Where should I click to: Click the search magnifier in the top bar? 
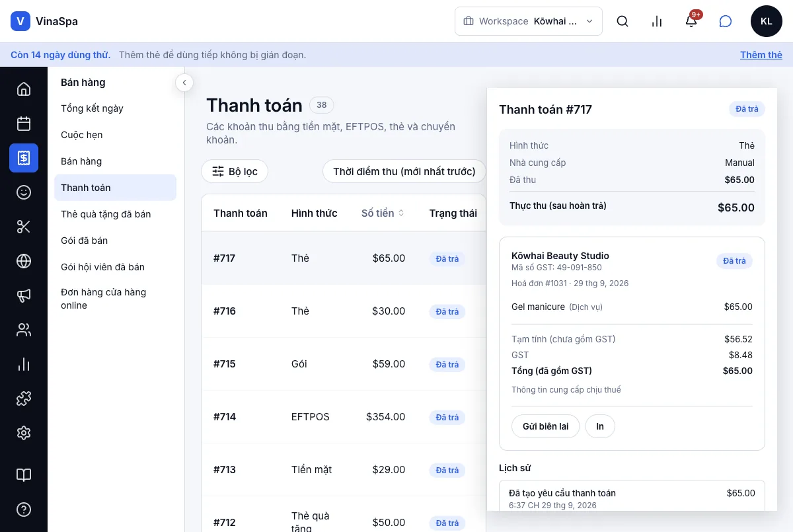(x=623, y=21)
